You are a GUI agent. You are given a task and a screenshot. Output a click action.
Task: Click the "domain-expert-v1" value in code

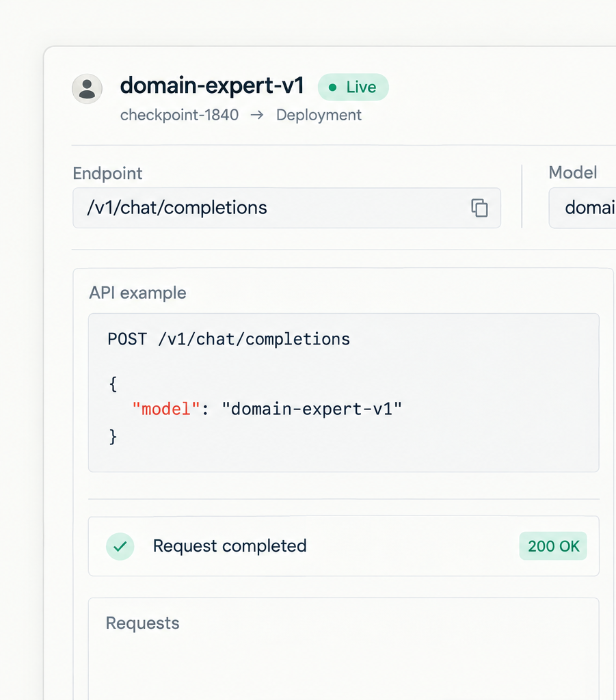(312, 409)
